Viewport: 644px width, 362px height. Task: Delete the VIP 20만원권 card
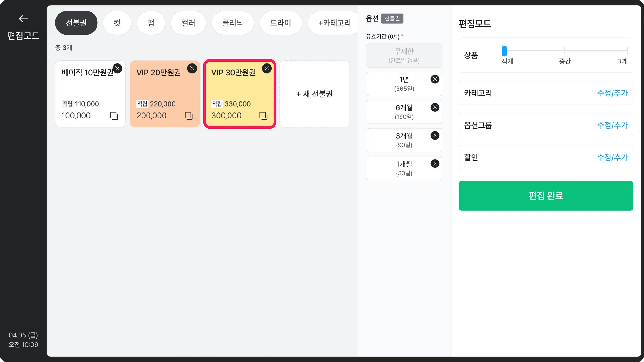192,69
